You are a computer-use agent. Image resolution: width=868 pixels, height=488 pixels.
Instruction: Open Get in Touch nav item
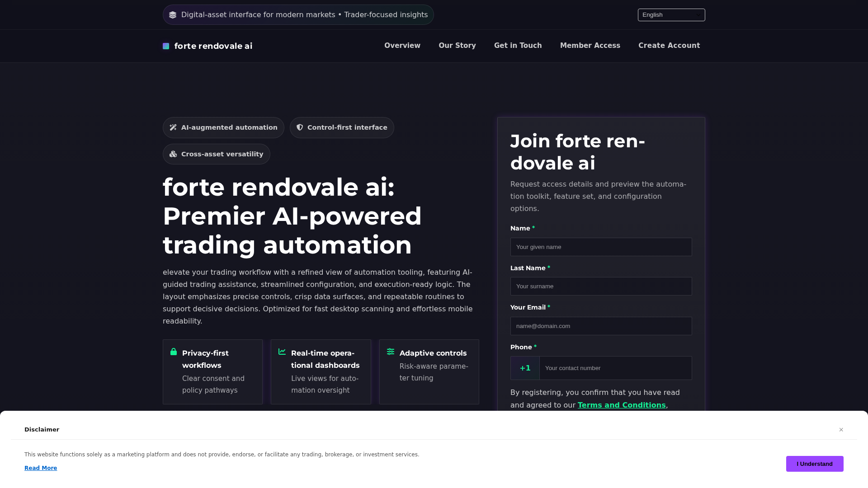(518, 46)
